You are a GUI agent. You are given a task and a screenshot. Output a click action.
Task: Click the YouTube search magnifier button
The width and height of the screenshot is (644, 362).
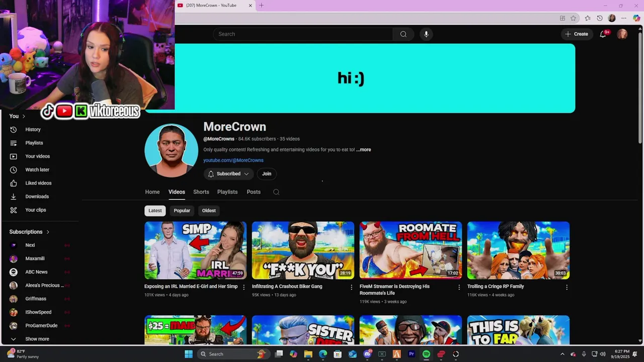pos(403,34)
